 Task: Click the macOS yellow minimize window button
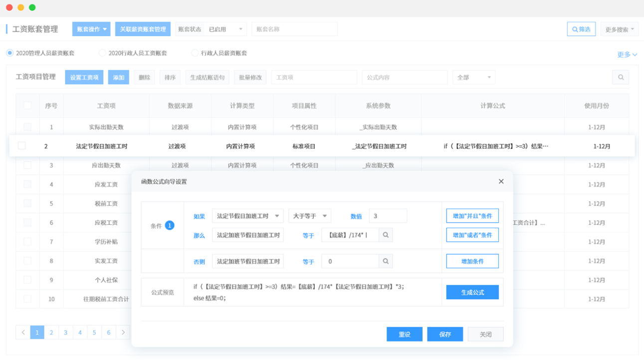[20, 7]
